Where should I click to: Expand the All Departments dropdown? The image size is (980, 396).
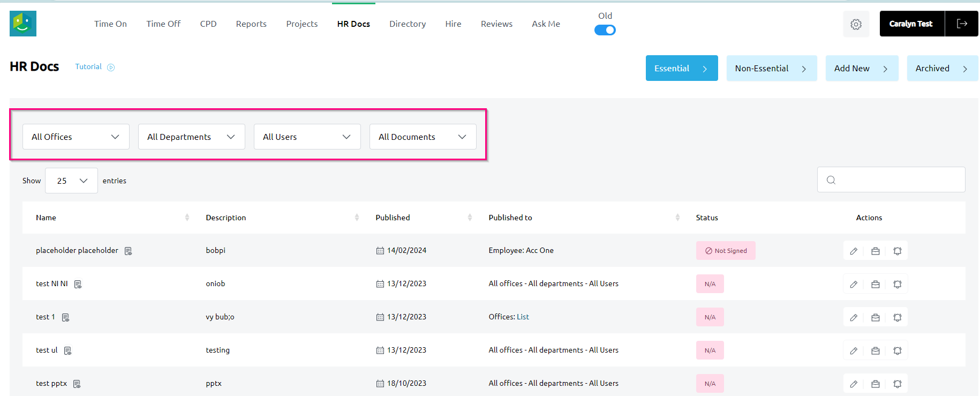pos(192,137)
